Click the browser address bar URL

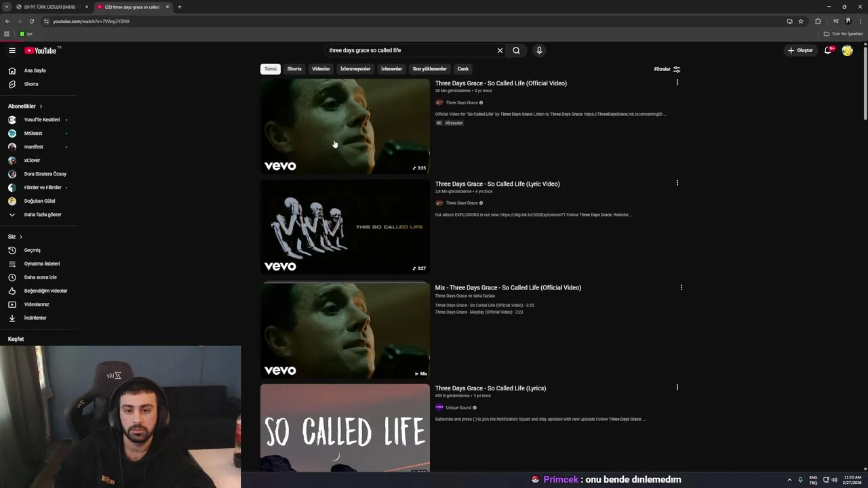[x=91, y=21]
